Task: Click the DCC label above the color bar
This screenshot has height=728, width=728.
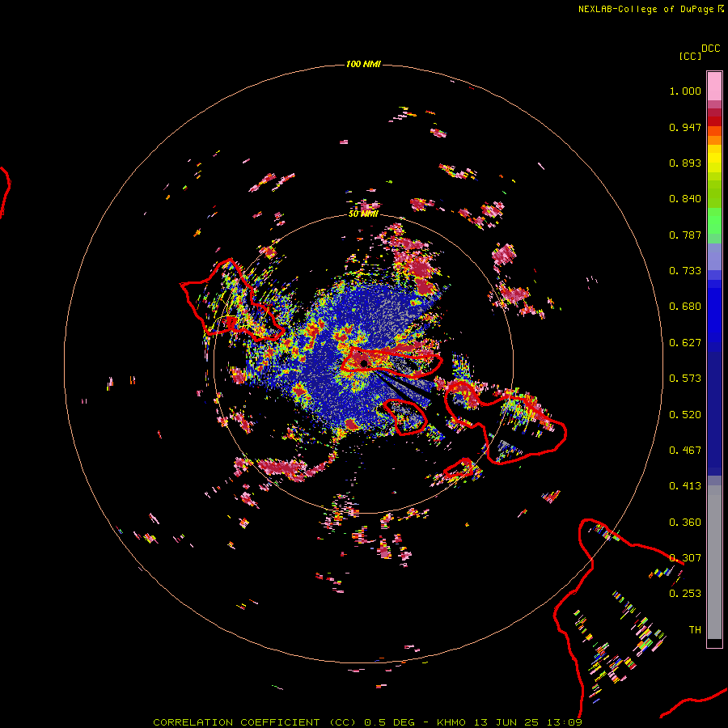Action: (x=710, y=49)
